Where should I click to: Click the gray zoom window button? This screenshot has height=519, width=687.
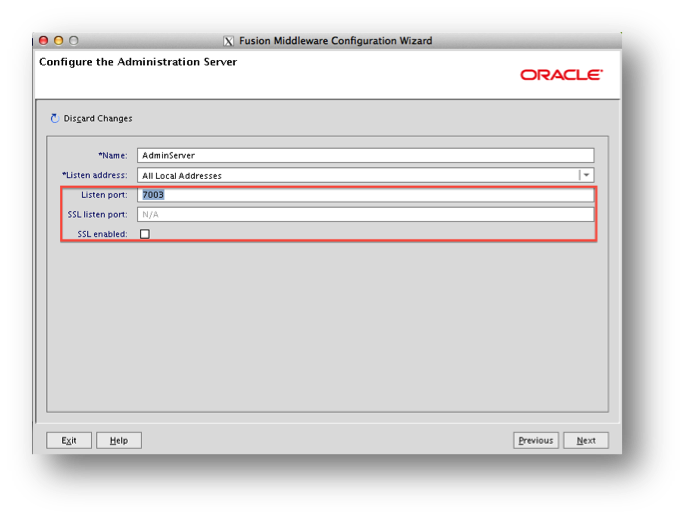[x=74, y=41]
